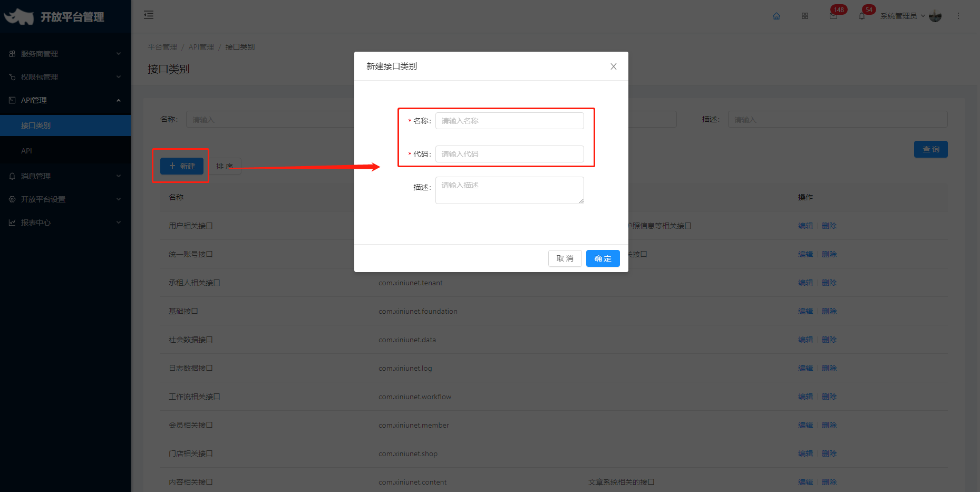
Task: Open 开放平台设置 sidebar menu
Action: 65,199
